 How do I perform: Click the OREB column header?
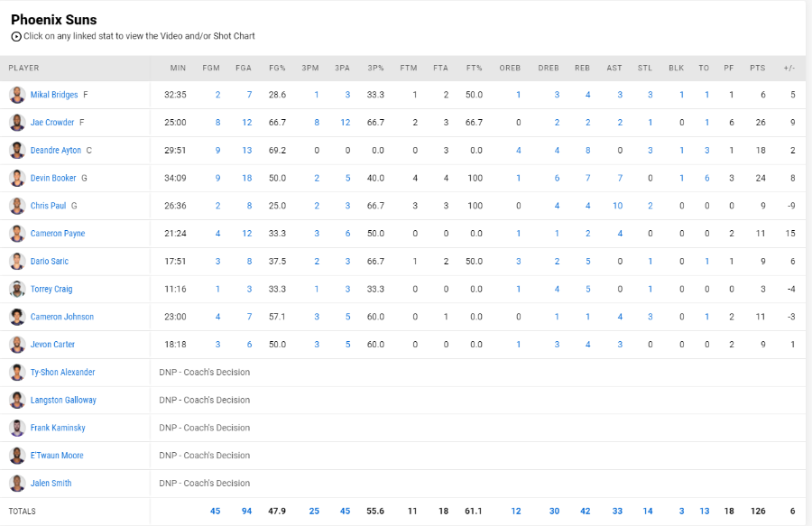(510, 68)
